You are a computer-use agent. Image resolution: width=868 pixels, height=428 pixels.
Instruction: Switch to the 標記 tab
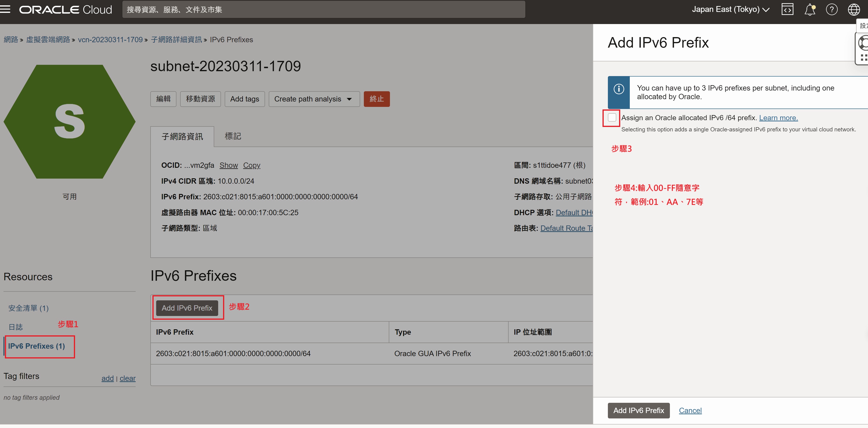(233, 136)
